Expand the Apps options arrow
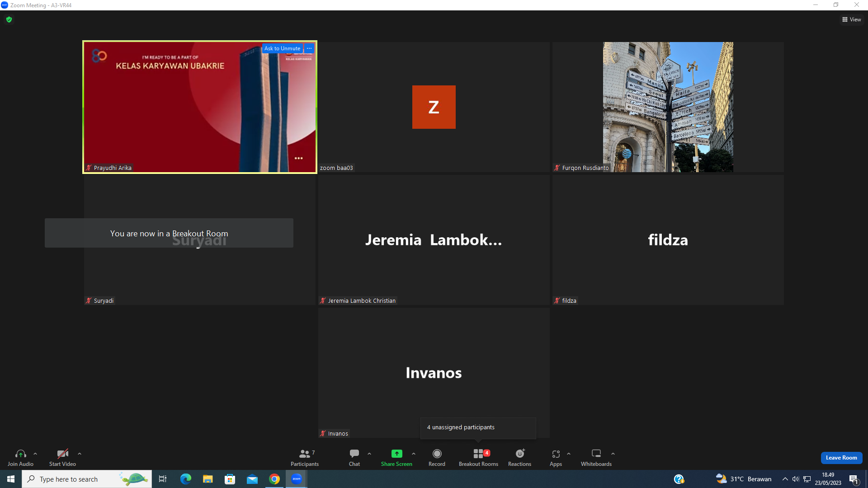This screenshot has width=868, height=488. tap(569, 454)
